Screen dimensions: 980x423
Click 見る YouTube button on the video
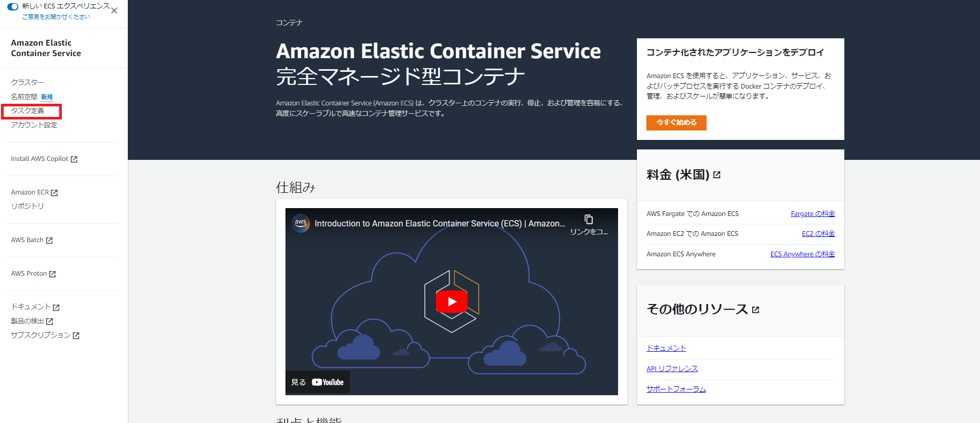(x=317, y=382)
